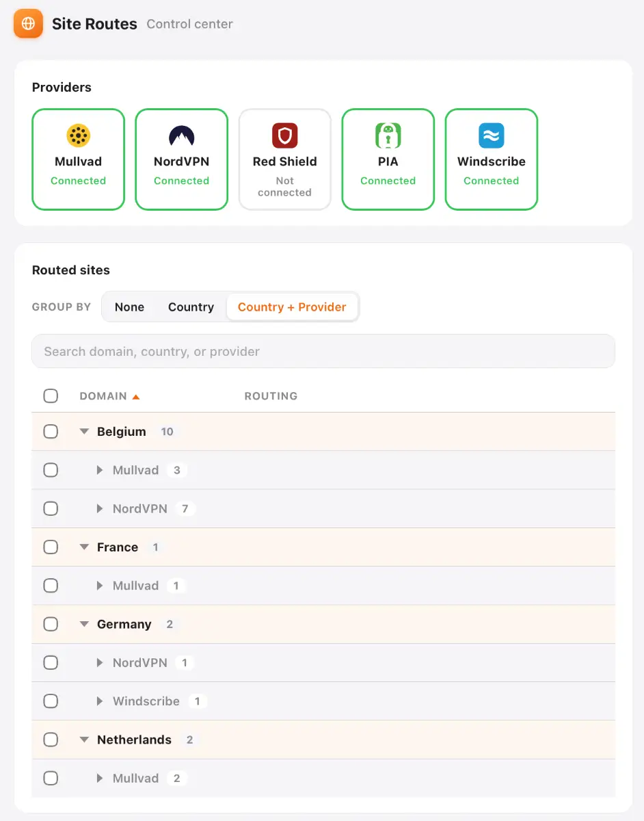Click the Windscribe provider icon

(492, 135)
